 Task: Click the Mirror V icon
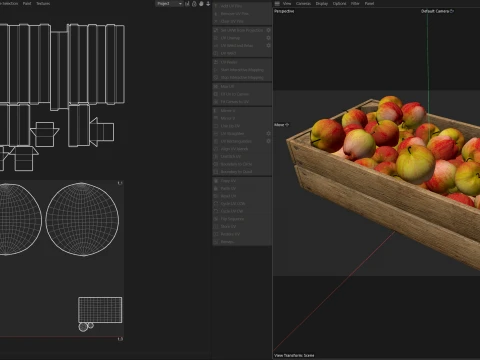[x=216, y=118]
